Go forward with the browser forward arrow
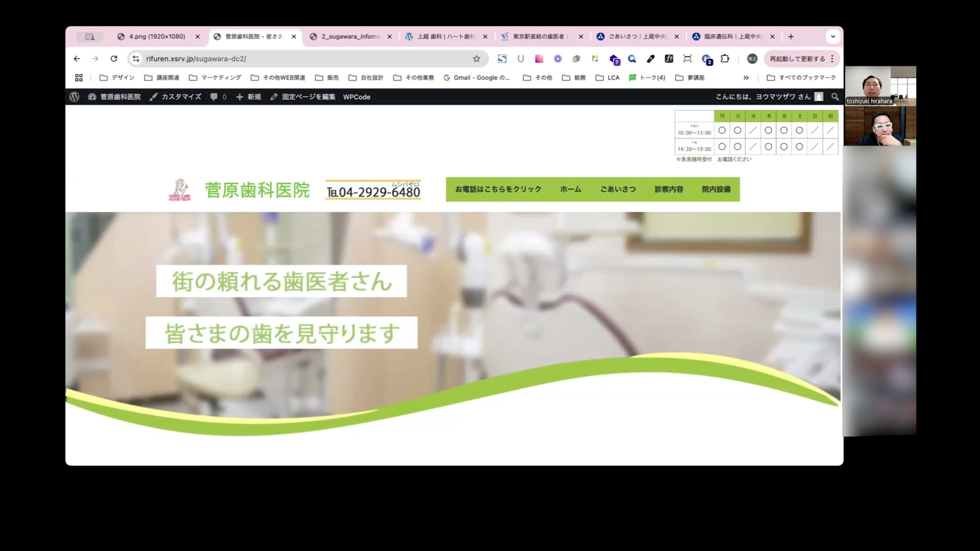Viewport: 980px width, 551px height. click(95, 59)
